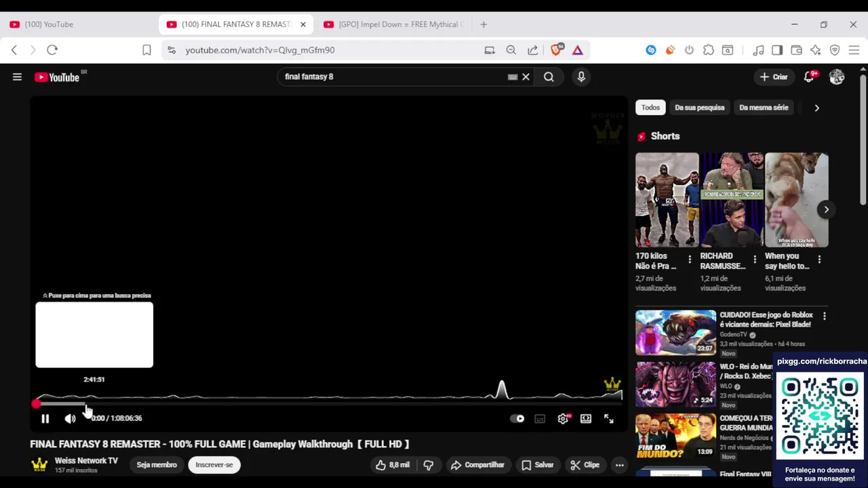
Task: Share the video via Compartilhar
Action: 477,465
